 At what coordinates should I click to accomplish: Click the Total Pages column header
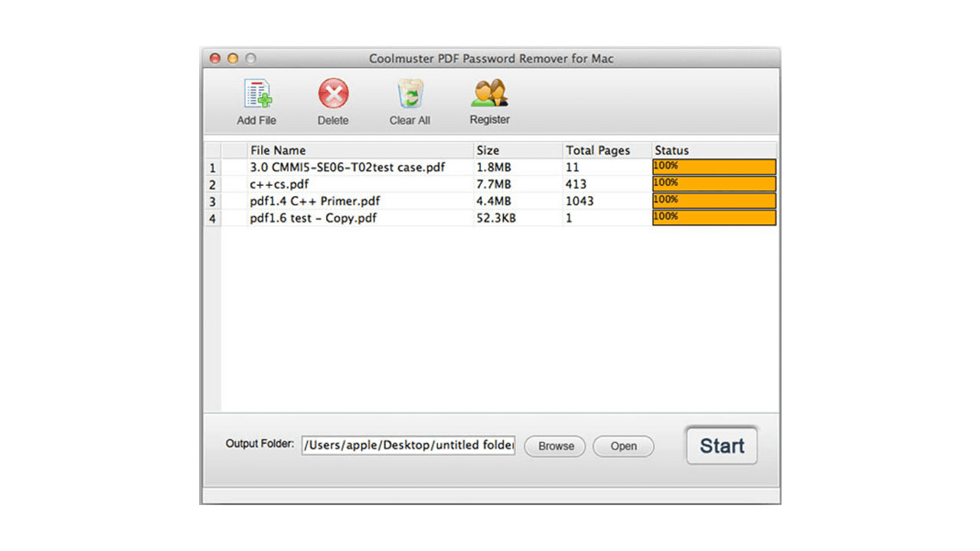607,150
